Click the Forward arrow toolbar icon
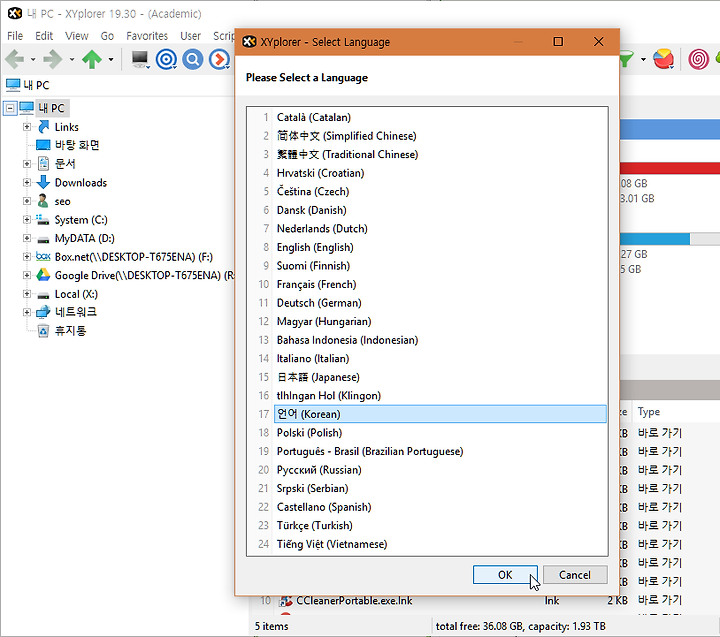Screen dimensions: 720x637 point(52,59)
